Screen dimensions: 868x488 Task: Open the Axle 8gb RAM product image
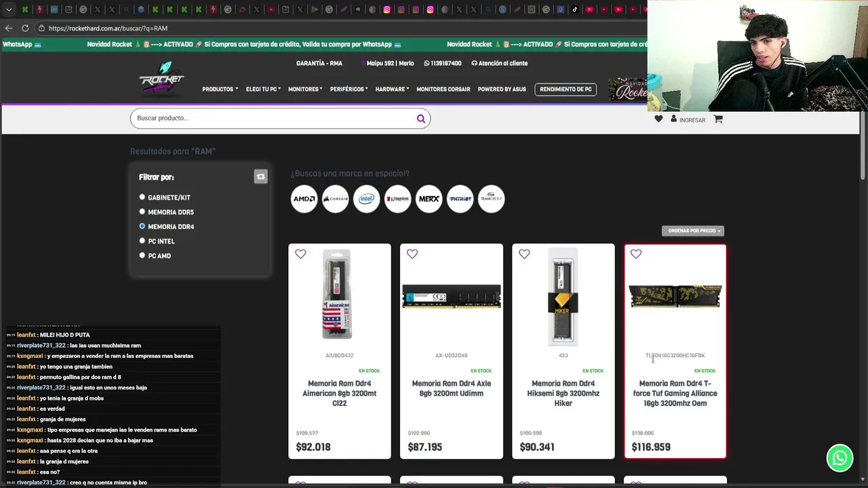pos(452,297)
